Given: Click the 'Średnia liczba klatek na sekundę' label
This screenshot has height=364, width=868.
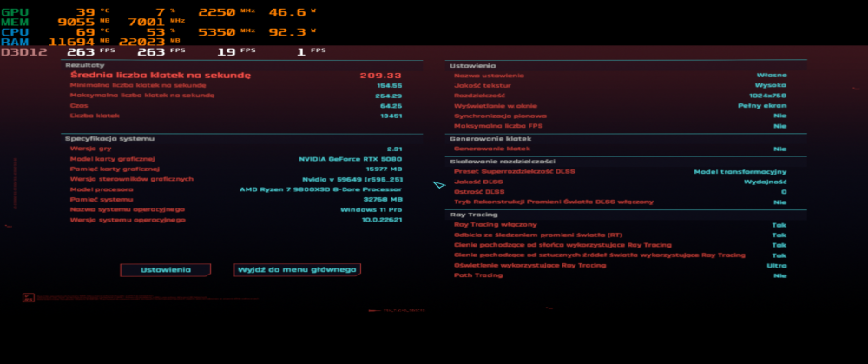Looking at the screenshot, I should (x=161, y=76).
